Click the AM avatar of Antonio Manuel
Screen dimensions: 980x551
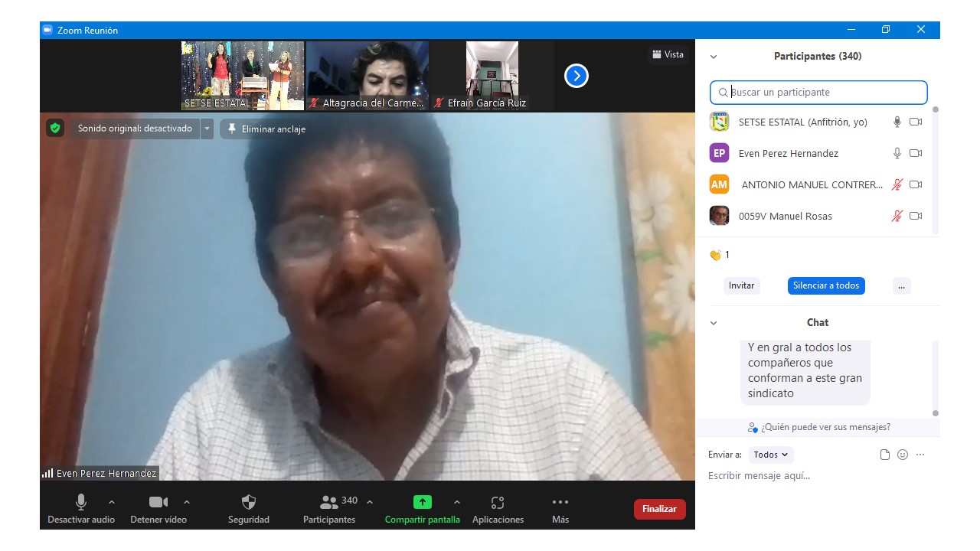tap(719, 184)
